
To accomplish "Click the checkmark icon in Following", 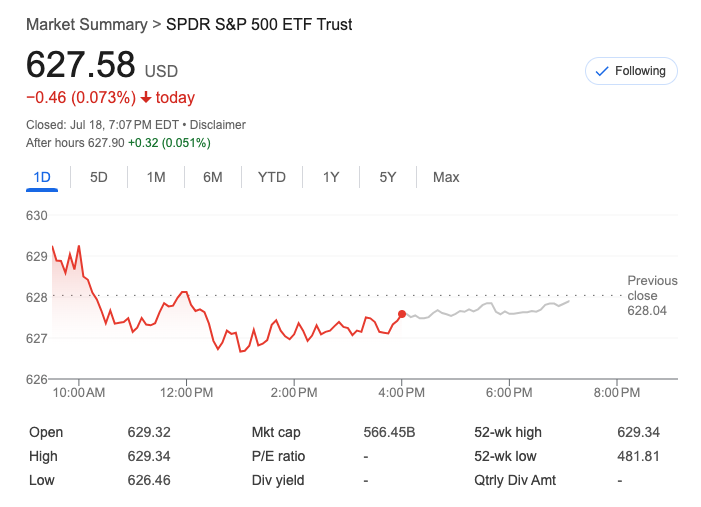I will point(601,71).
